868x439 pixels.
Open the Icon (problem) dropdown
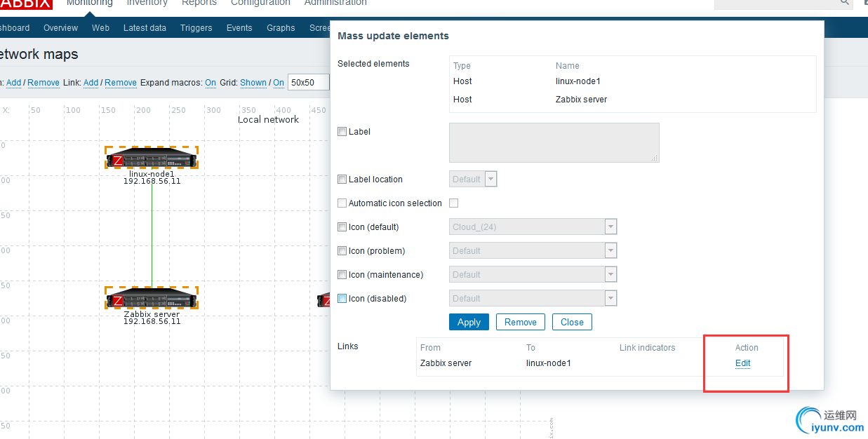point(533,251)
